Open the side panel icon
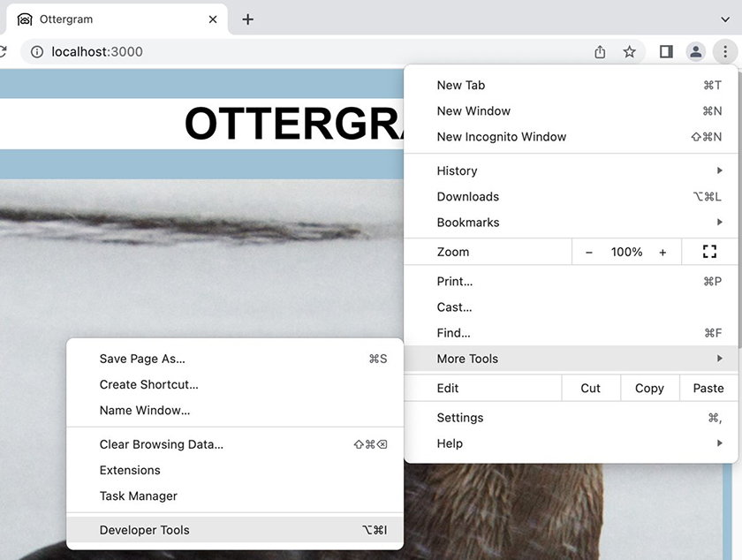Image resolution: width=742 pixels, height=560 pixels. click(x=665, y=51)
